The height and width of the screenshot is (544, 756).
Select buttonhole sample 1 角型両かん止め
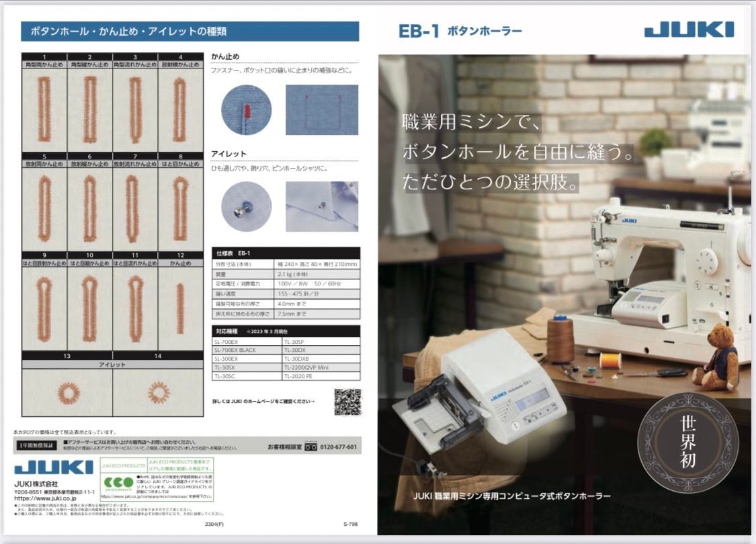(x=44, y=109)
